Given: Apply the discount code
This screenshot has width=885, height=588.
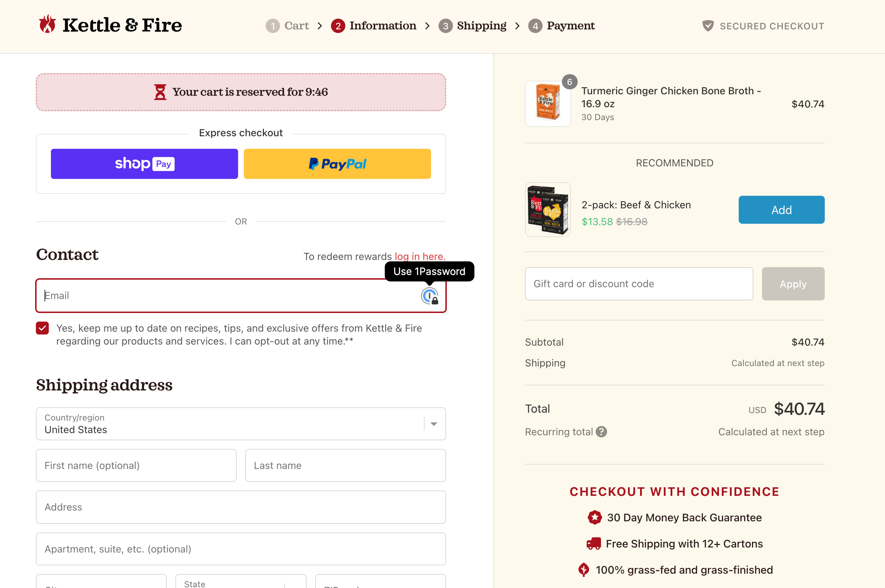Looking at the screenshot, I should (793, 284).
